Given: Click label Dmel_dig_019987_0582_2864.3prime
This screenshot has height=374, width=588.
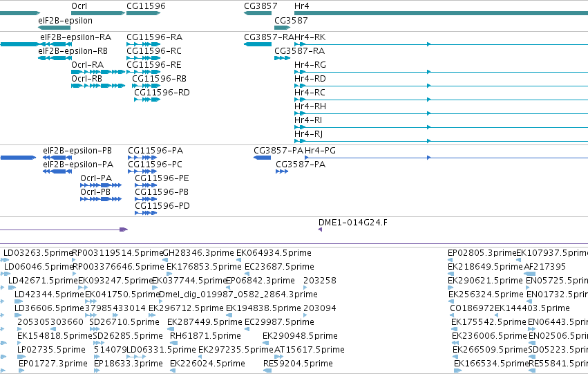Looking at the screenshot, I should 238,295.
